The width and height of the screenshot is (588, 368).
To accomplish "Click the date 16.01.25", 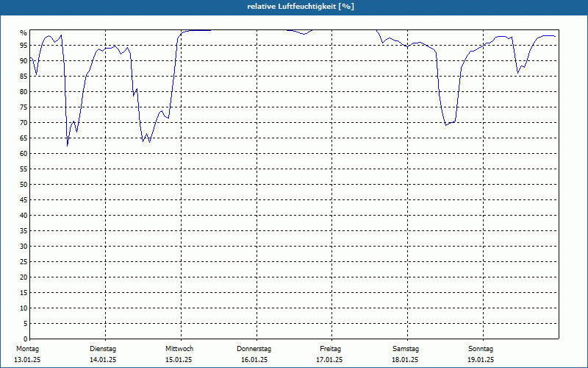I will pyautogui.click(x=254, y=360).
